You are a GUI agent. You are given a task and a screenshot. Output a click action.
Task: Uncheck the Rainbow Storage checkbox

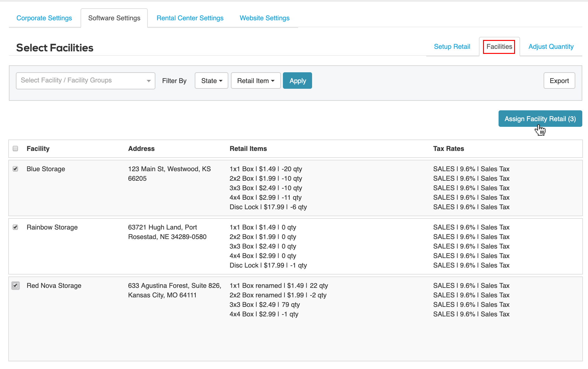[x=15, y=227]
